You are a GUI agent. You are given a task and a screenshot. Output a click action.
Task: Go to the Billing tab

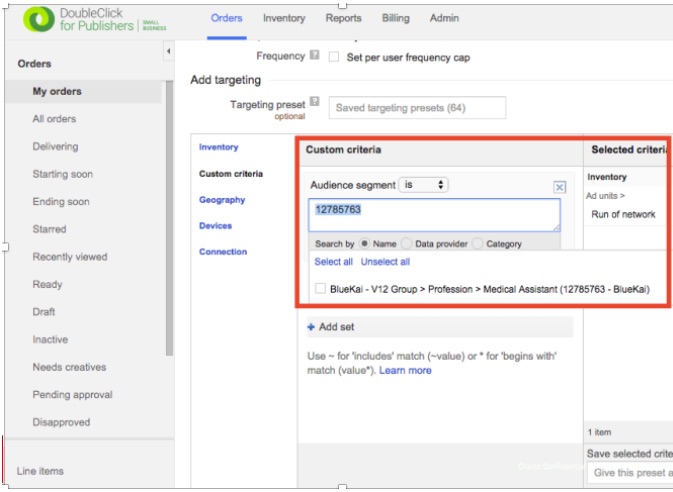396,18
